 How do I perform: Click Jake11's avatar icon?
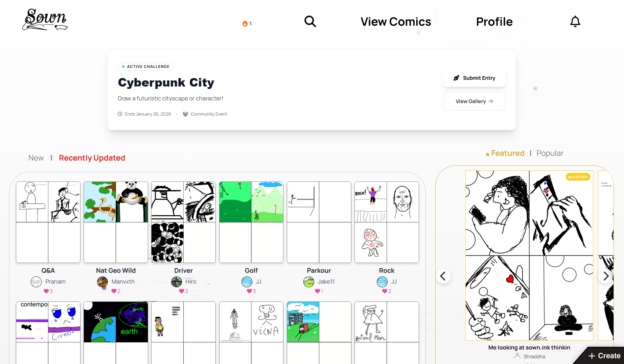pos(309,282)
